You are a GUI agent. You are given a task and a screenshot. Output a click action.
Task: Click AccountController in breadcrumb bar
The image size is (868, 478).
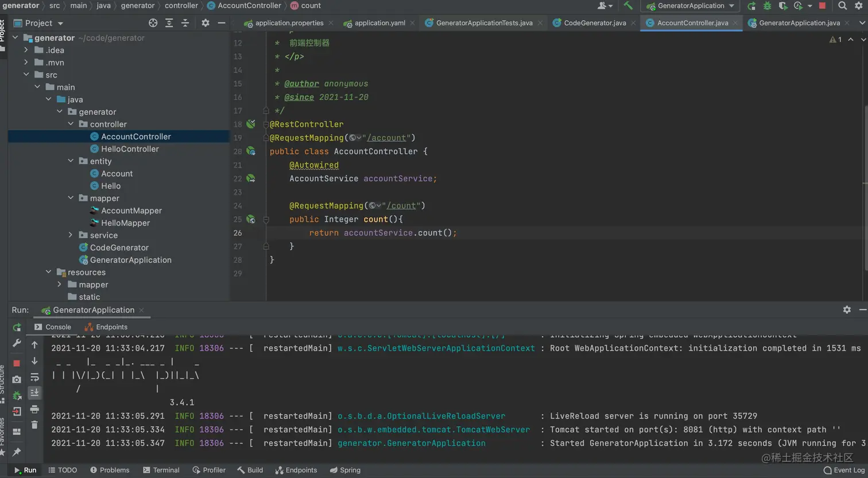pyautogui.click(x=244, y=6)
